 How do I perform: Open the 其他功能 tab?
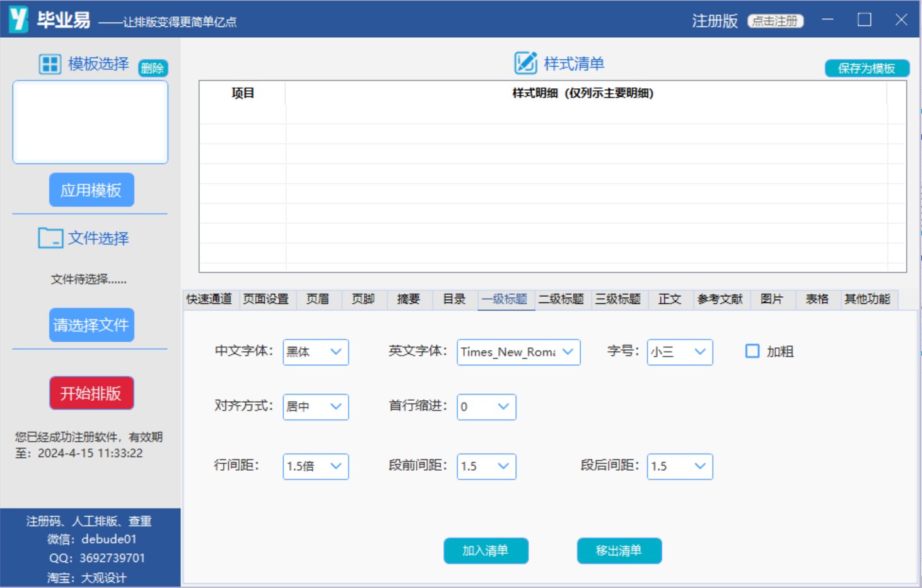867,299
